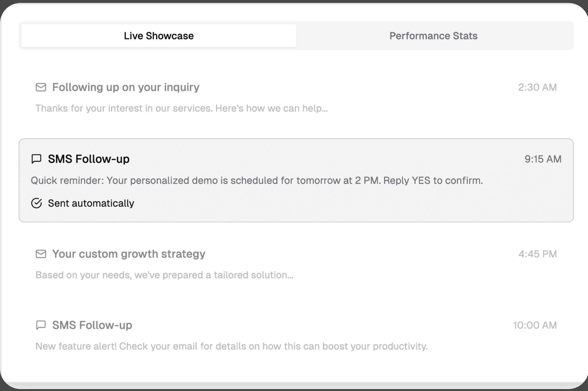Click the New feature alert preview text
588x391 pixels.
pos(232,346)
